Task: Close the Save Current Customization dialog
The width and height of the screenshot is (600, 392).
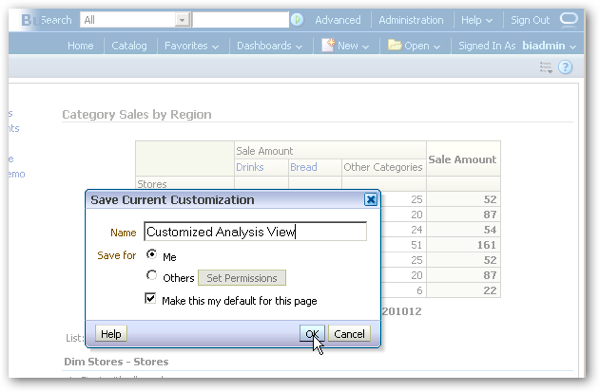Action: point(370,199)
